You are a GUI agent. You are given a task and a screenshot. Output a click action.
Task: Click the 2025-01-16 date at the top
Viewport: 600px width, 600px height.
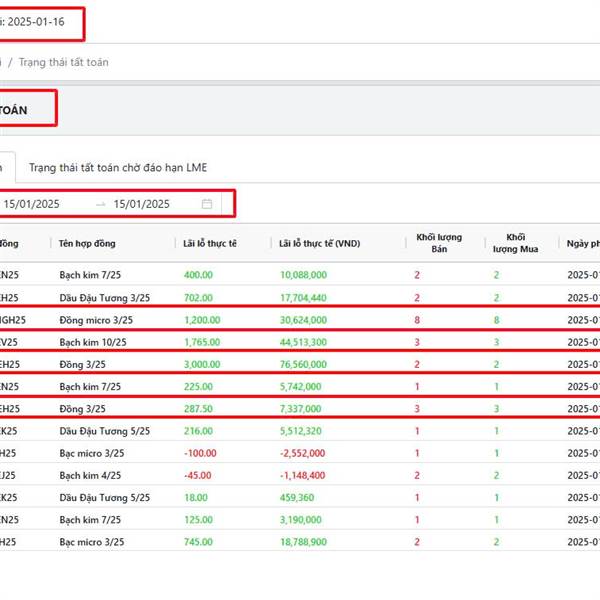coord(36,22)
